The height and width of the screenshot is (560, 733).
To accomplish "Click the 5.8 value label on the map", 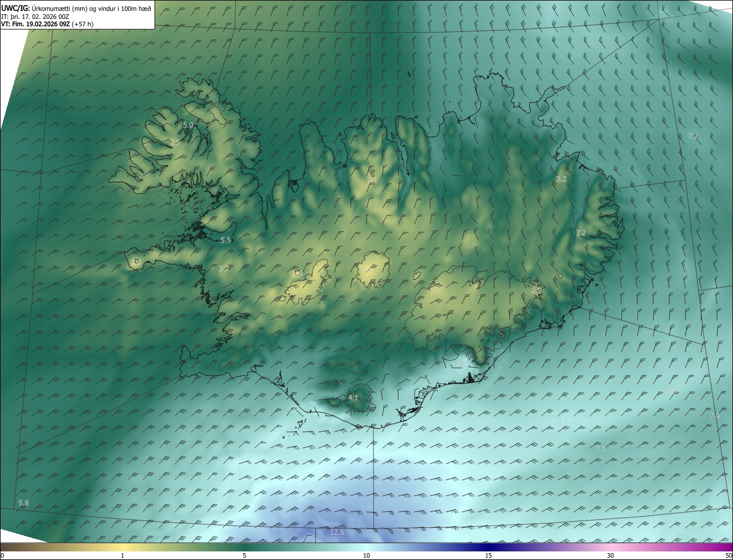I will (23, 503).
